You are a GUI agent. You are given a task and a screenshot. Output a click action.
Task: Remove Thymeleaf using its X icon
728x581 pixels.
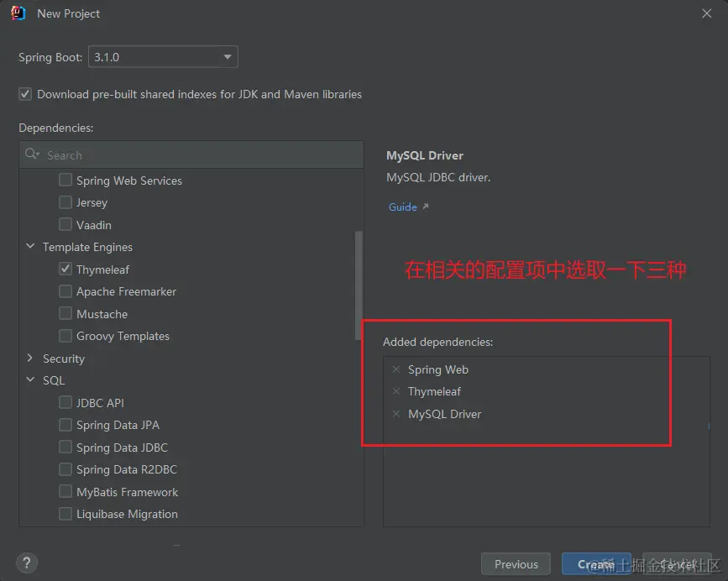click(x=396, y=391)
